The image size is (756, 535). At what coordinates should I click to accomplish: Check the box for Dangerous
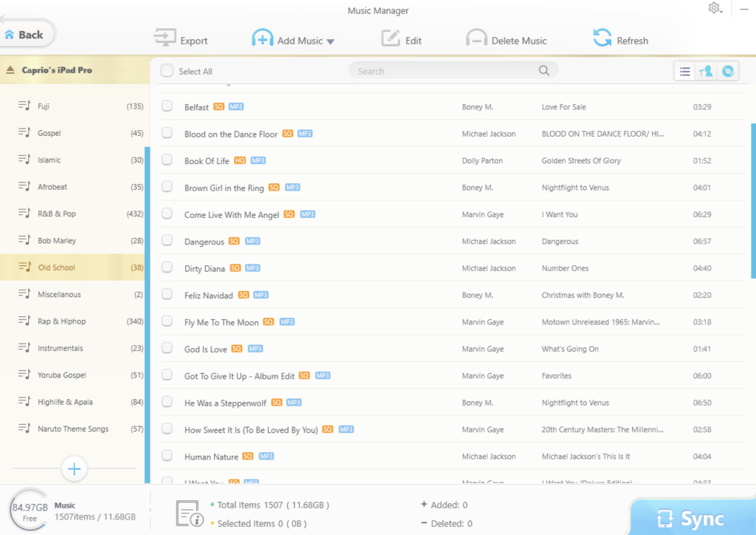coord(167,241)
